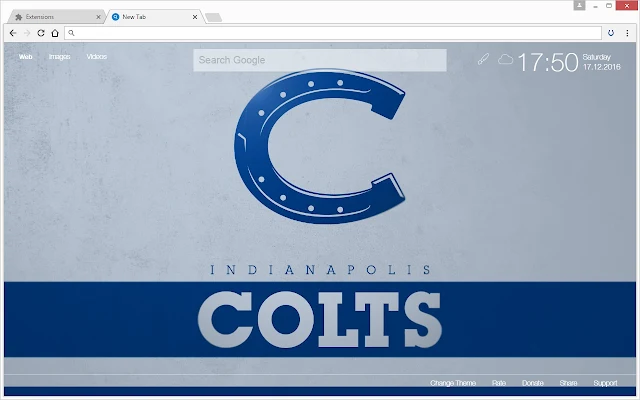Viewport: 640px width, 400px height.
Task: Minimize the browser window
Action: tap(596, 6)
